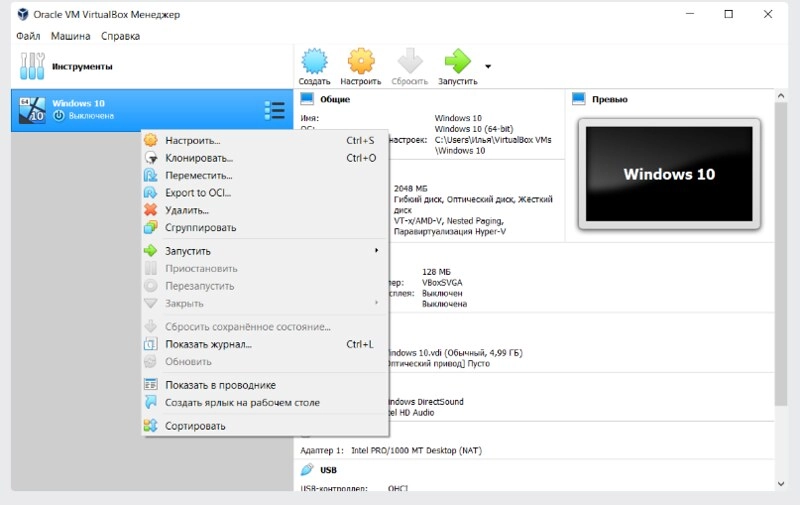Select the Windows 10 virtual machine icon
800x505 pixels.
[32, 110]
